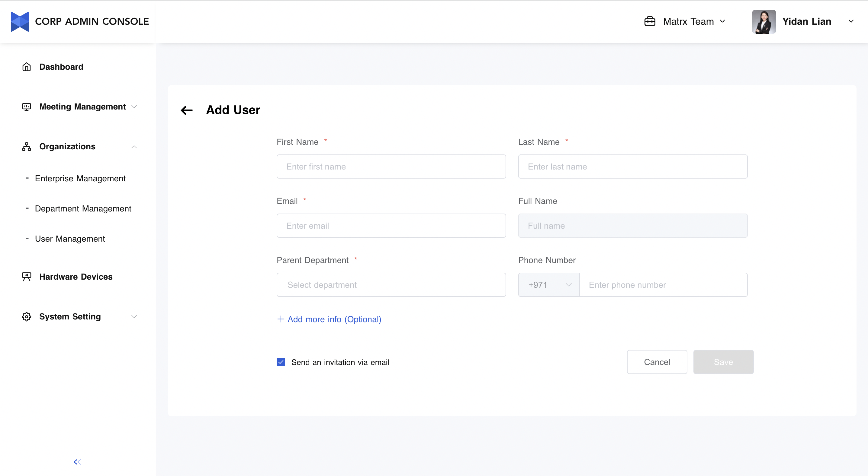Image resolution: width=868 pixels, height=476 pixels.
Task: Click the Meeting Management monitor icon
Action: coord(26,107)
